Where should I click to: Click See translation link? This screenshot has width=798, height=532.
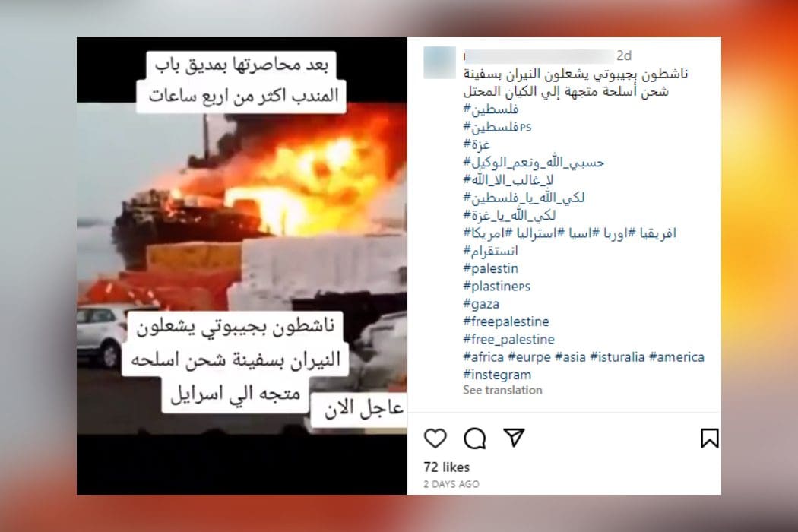(x=502, y=390)
